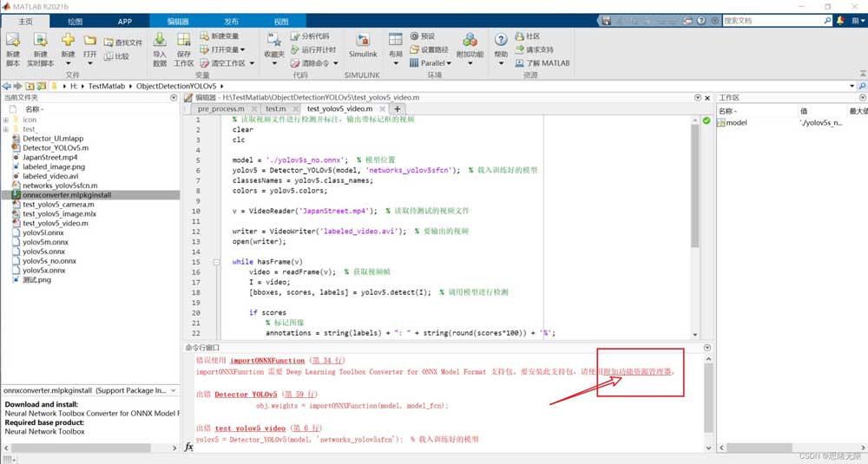Switch to the APP ribbon tab

[125, 21]
